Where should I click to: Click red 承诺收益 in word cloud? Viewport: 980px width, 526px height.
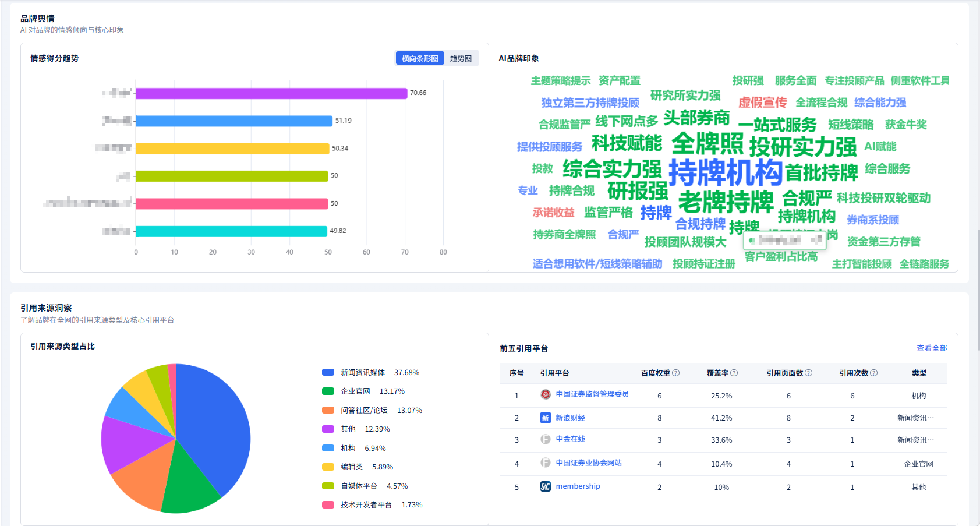pos(553,213)
